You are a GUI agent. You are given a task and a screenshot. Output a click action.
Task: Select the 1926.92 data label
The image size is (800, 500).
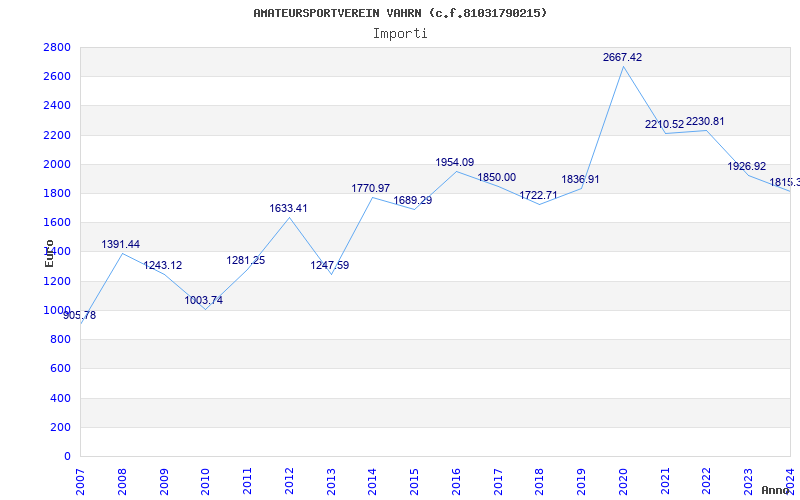(x=746, y=166)
